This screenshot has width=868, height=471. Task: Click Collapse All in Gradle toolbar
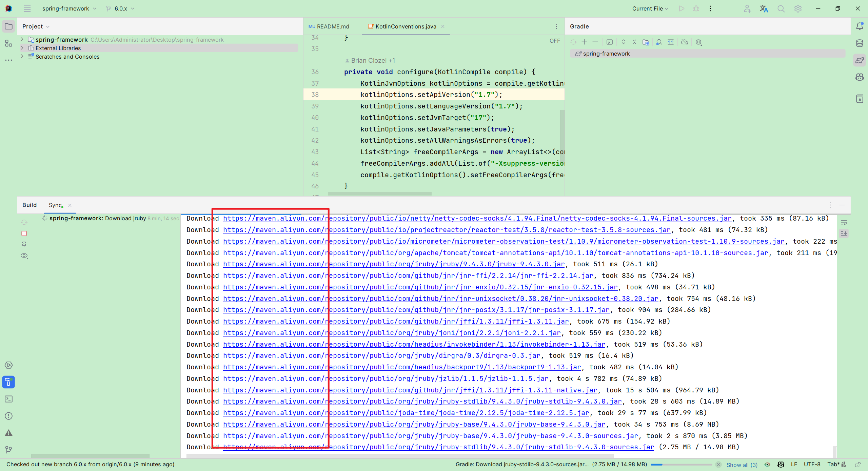click(634, 42)
